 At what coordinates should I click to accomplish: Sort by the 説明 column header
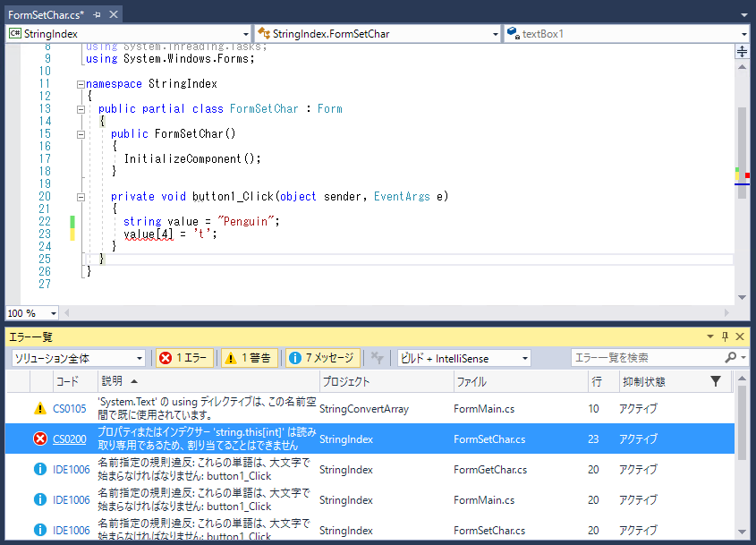pyautogui.click(x=208, y=381)
